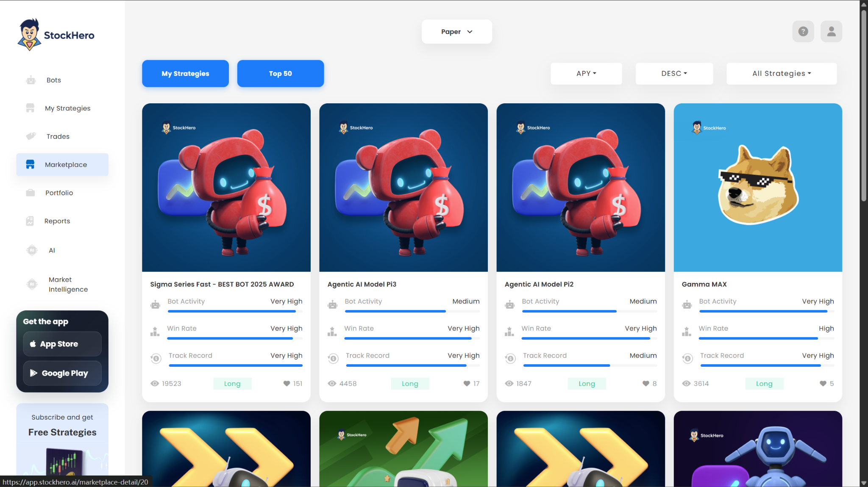The height and width of the screenshot is (487, 868).
Task: Click the Market Intelligence icon
Action: 32,284
